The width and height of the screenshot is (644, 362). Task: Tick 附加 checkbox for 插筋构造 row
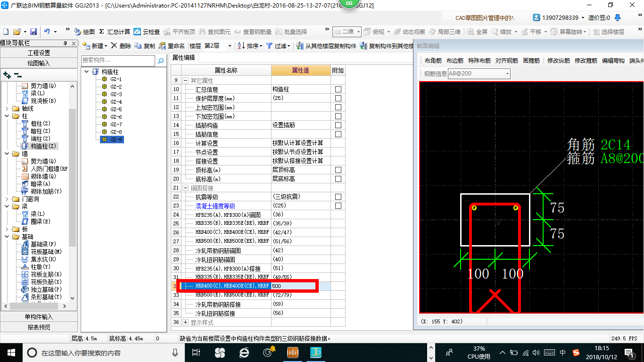pyautogui.click(x=338, y=125)
